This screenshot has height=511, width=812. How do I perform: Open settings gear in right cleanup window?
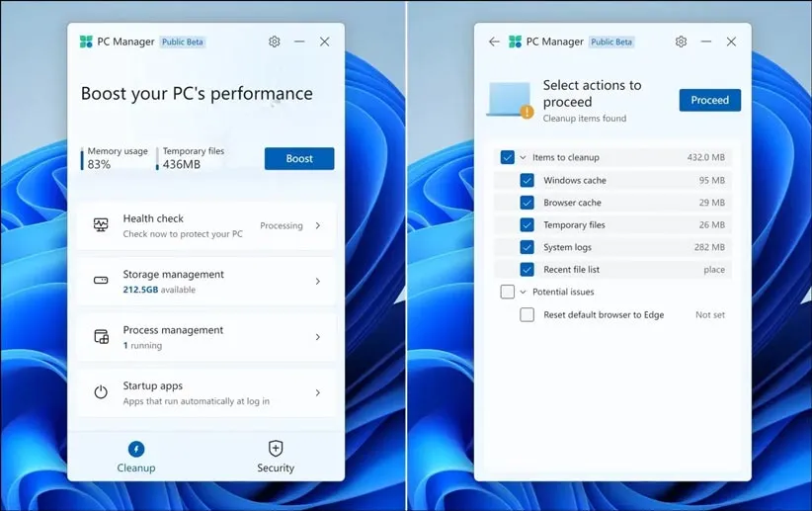(681, 42)
